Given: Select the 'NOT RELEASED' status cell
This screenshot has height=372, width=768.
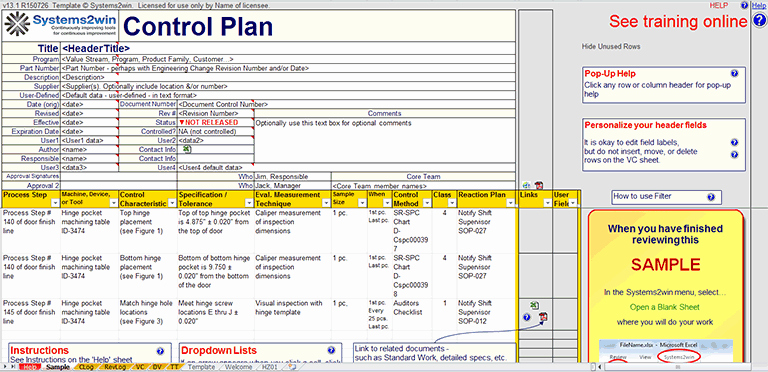Looking at the screenshot, I should tap(216, 122).
